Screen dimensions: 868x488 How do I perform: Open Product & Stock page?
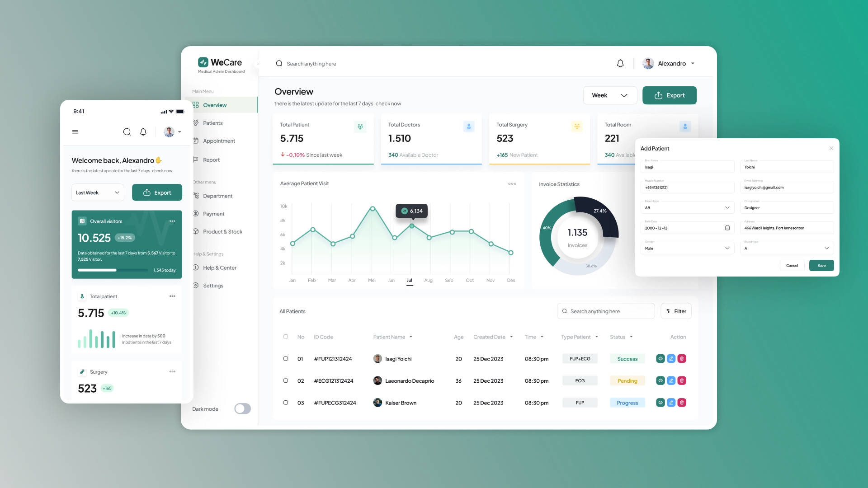point(222,231)
